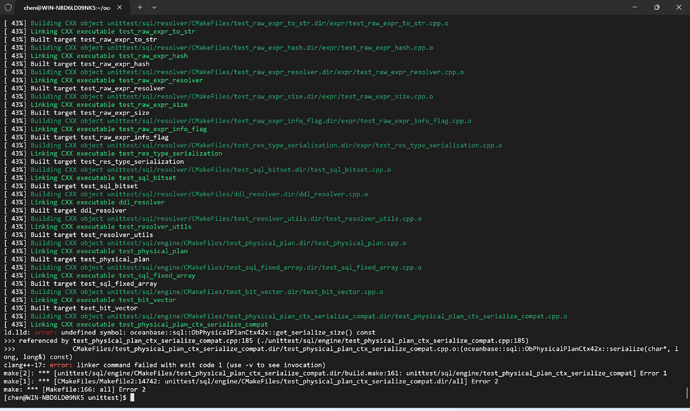Close the terminal window
The width and height of the screenshot is (690, 411).
(679, 7)
